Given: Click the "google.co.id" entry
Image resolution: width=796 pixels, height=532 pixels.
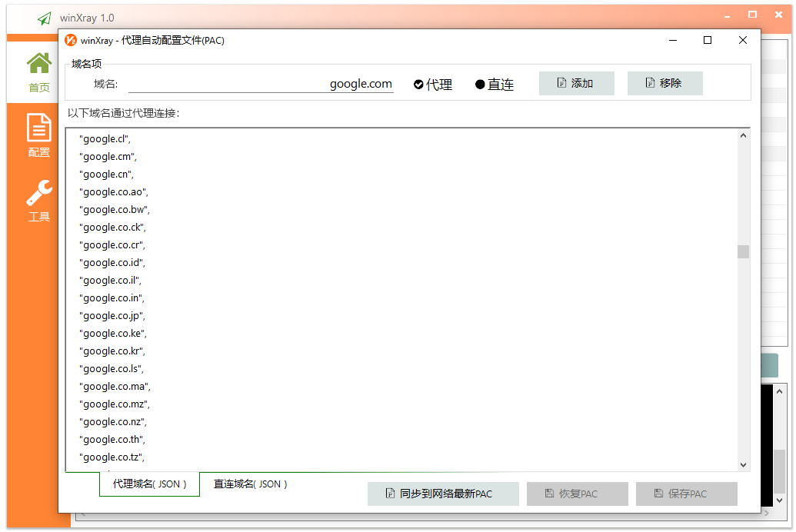Looking at the screenshot, I should click(112, 263).
